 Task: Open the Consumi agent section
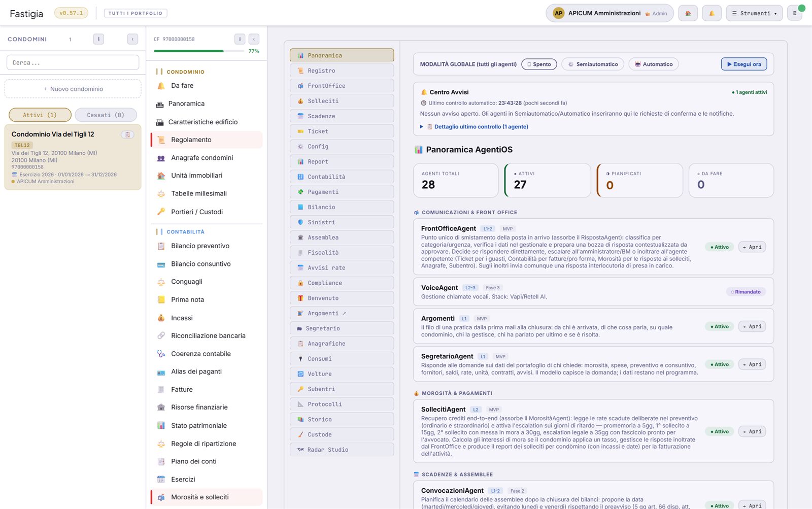342,359
